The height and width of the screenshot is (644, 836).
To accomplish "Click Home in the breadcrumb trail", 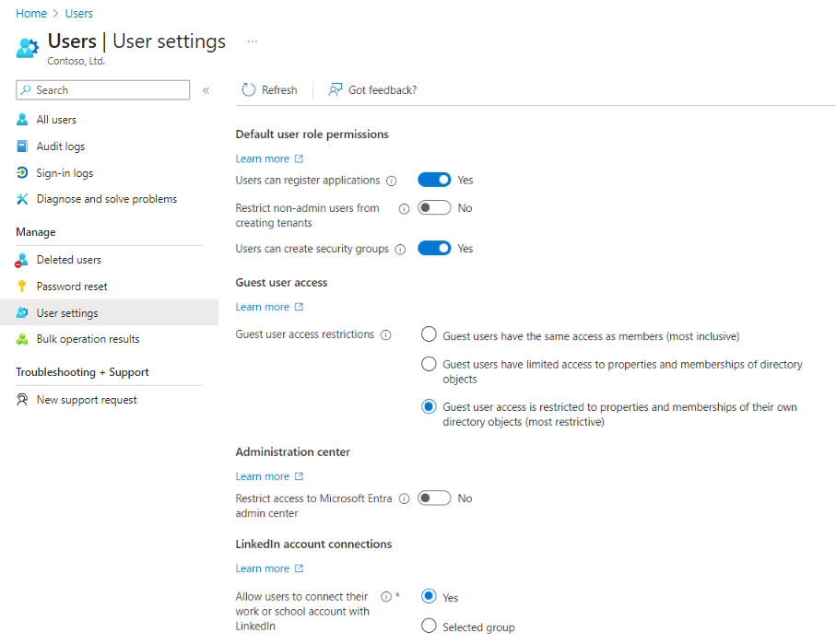I will [31, 13].
